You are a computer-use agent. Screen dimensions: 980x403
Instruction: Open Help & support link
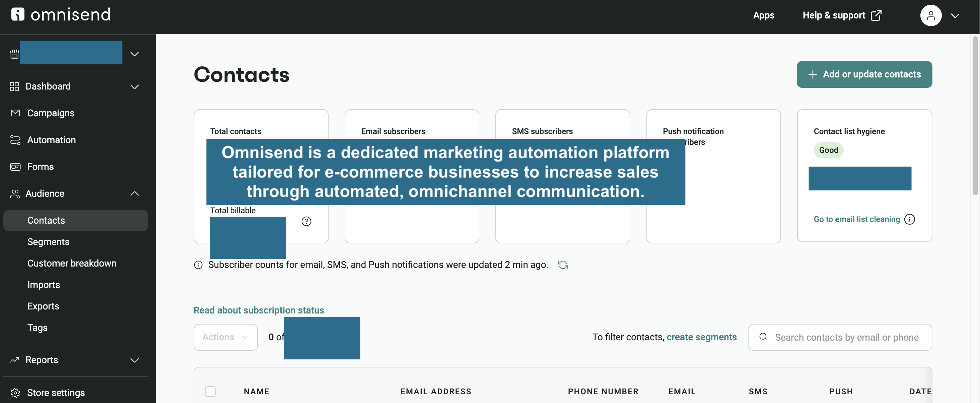[834, 15]
